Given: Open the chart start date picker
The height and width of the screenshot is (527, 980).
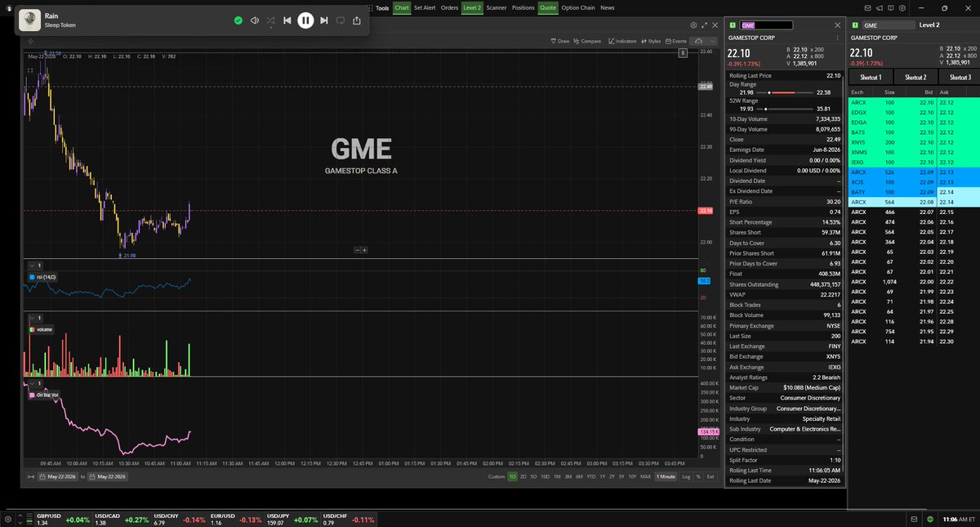Looking at the screenshot, I should click(57, 476).
